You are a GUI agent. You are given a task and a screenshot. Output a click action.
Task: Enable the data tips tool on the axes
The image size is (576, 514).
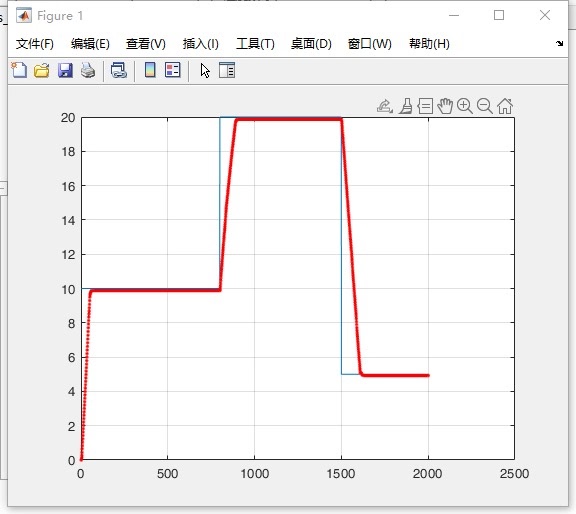point(425,106)
